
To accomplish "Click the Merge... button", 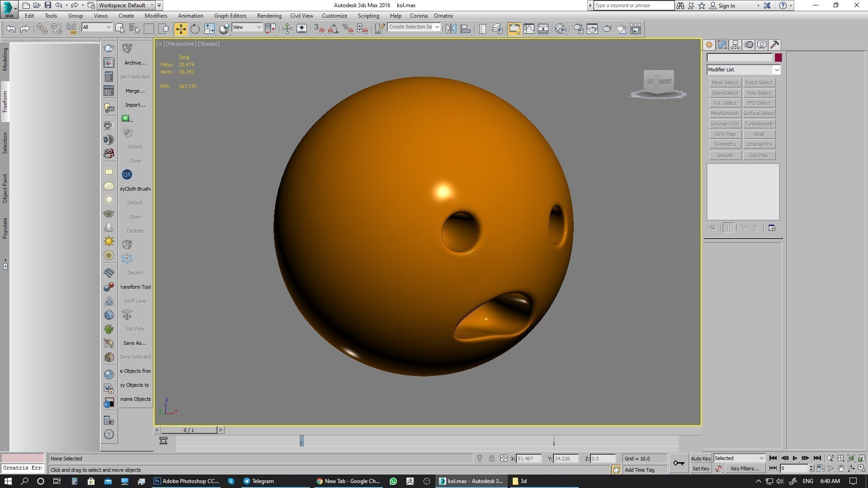I will [x=135, y=91].
